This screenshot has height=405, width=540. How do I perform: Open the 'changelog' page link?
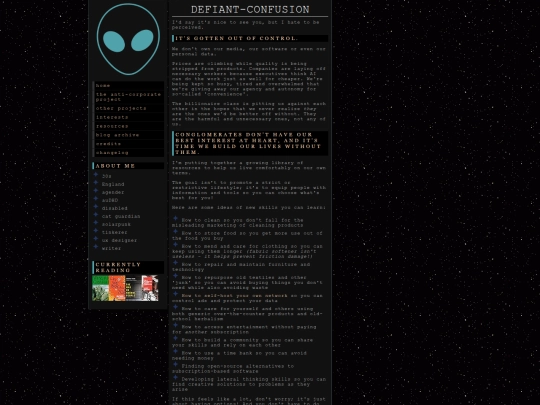(x=128, y=152)
